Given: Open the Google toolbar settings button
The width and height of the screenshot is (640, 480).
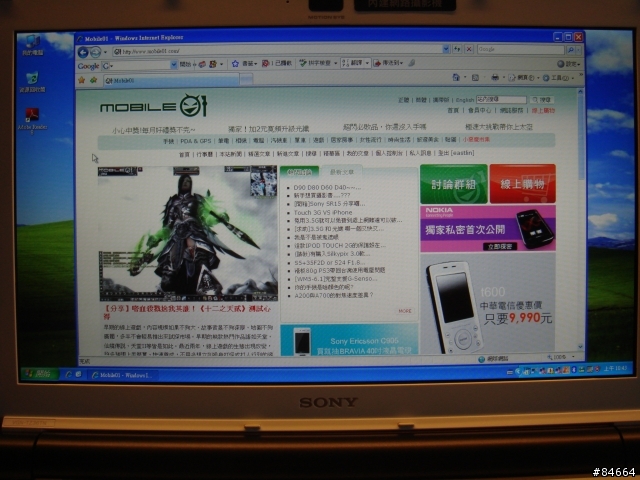Looking at the screenshot, I should point(569,64).
